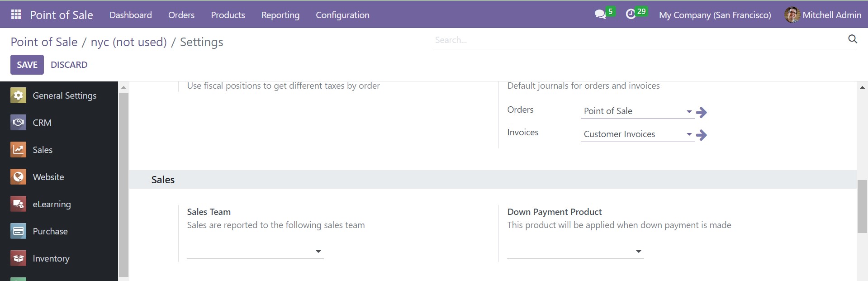Image resolution: width=868 pixels, height=281 pixels.
Task: Open the Orders menu
Action: tap(181, 15)
